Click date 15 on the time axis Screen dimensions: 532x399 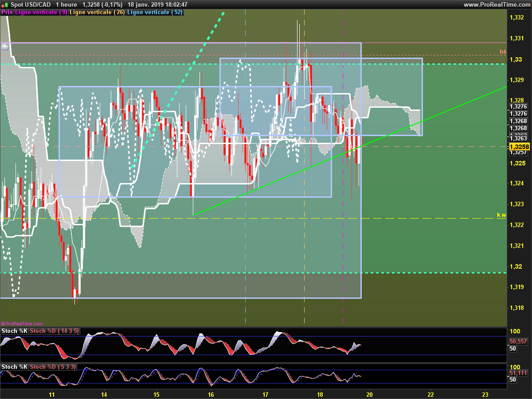(x=156, y=394)
